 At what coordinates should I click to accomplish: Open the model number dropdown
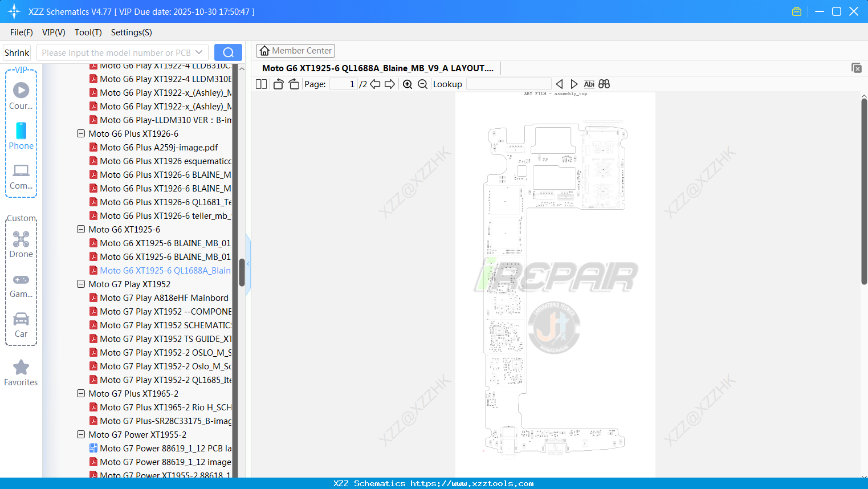pos(199,52)
